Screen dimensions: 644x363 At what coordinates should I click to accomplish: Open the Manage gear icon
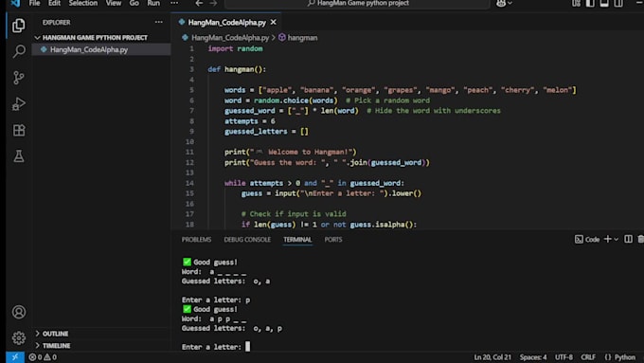[19, 338]
